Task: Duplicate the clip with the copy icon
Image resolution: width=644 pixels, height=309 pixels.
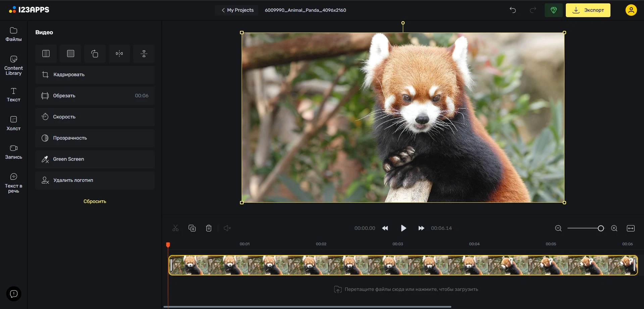Action: pos(192,228)
